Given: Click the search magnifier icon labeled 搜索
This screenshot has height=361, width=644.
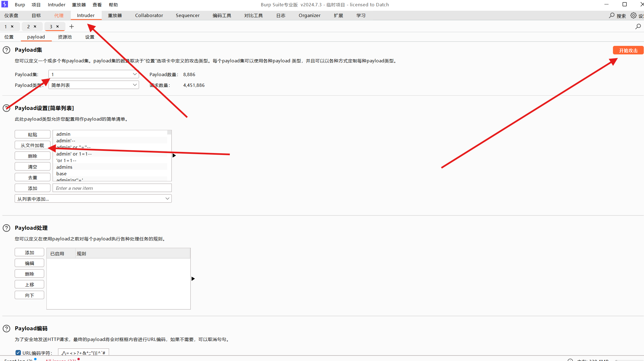Looking at the screenshot, I should (612, 15).
